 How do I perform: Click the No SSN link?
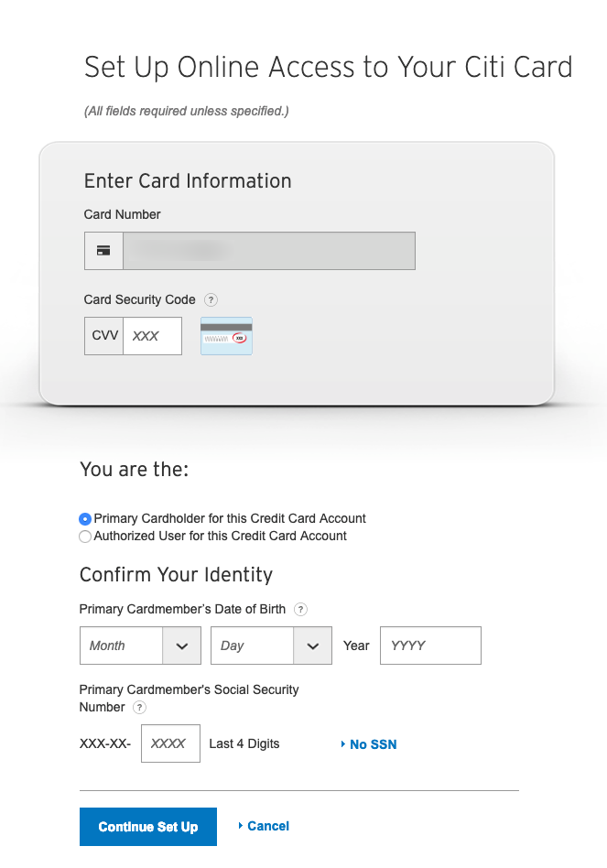click(373, 744)
